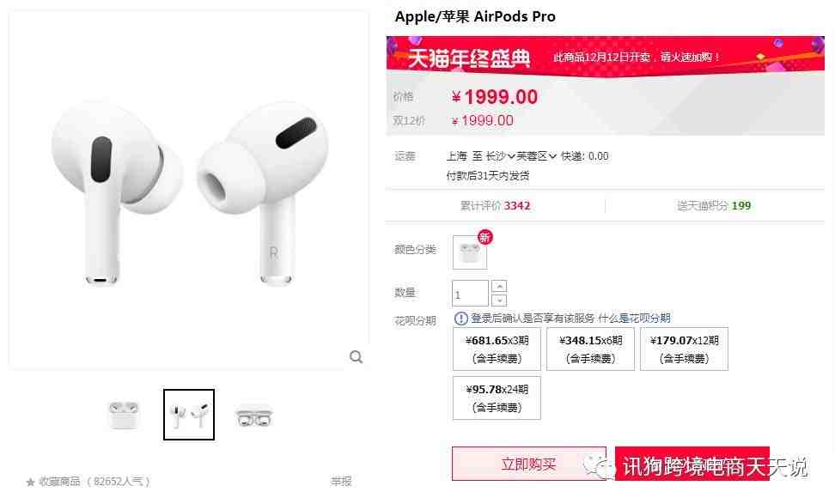
Task: Choose the ¥681.65 x3期 installment option
Action: click(497, 349)
